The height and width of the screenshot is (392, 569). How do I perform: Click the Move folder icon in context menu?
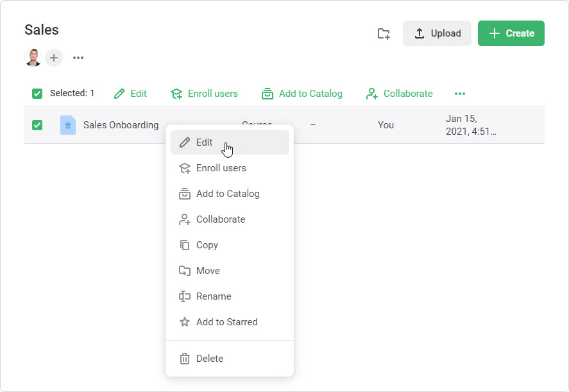[185, 271]
